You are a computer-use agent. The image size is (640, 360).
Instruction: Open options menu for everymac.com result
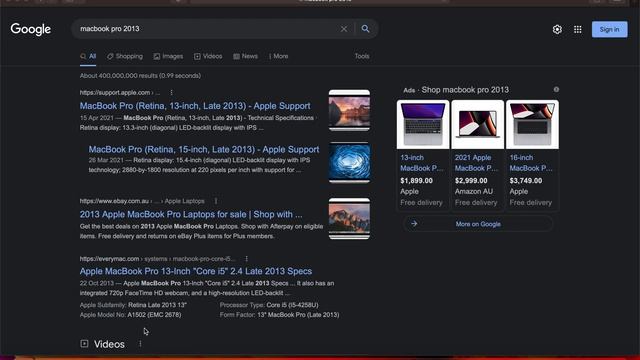point(247,259)
